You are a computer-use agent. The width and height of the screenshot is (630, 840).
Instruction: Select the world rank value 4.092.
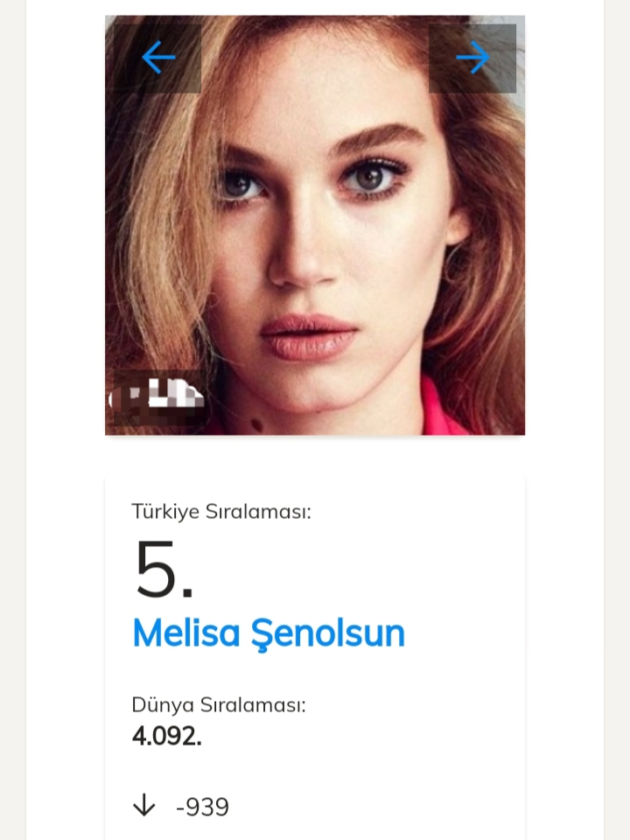pyautogui.click(x=166, y=736)
